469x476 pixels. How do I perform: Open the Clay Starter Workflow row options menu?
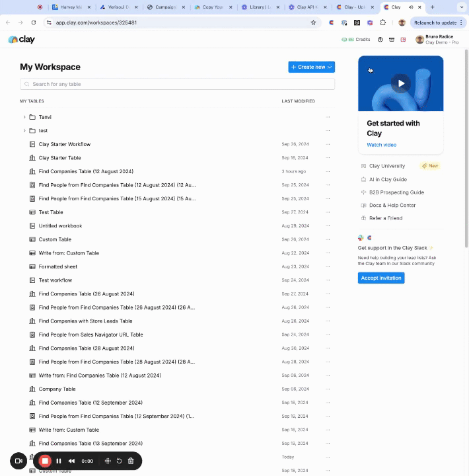click(328, 144)
